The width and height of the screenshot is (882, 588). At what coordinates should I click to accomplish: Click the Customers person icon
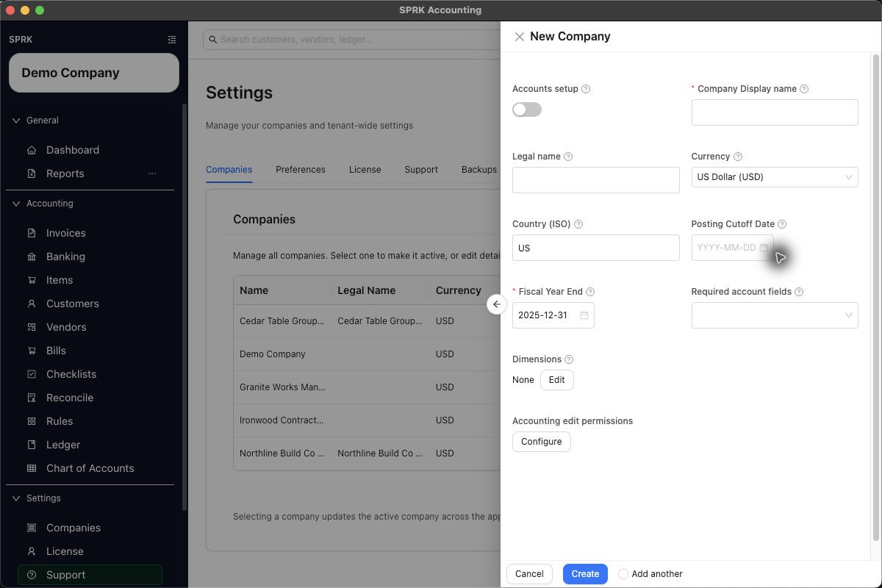click(32, 304)
